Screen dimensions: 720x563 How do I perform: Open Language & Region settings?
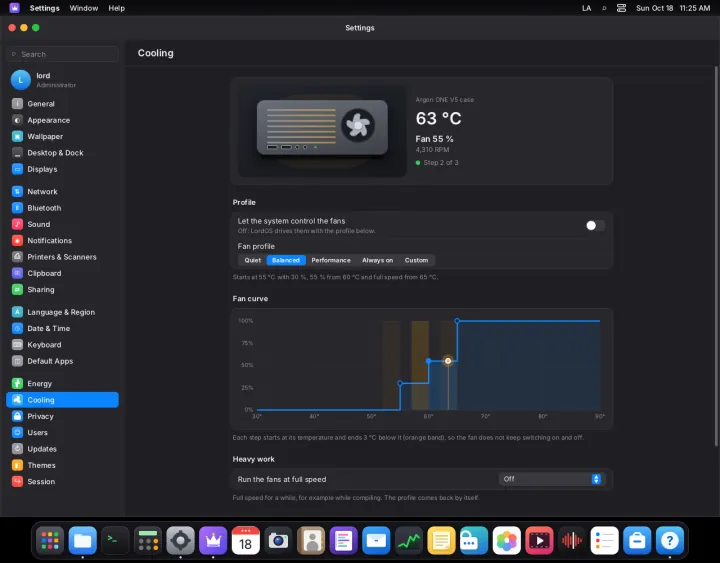tap(62, 312)
